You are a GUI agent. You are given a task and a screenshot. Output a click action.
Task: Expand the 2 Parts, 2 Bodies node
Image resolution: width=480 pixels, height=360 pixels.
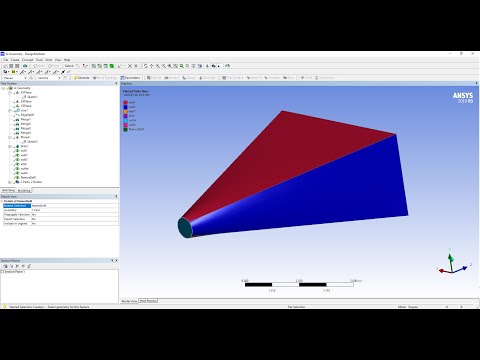(10, 182)
